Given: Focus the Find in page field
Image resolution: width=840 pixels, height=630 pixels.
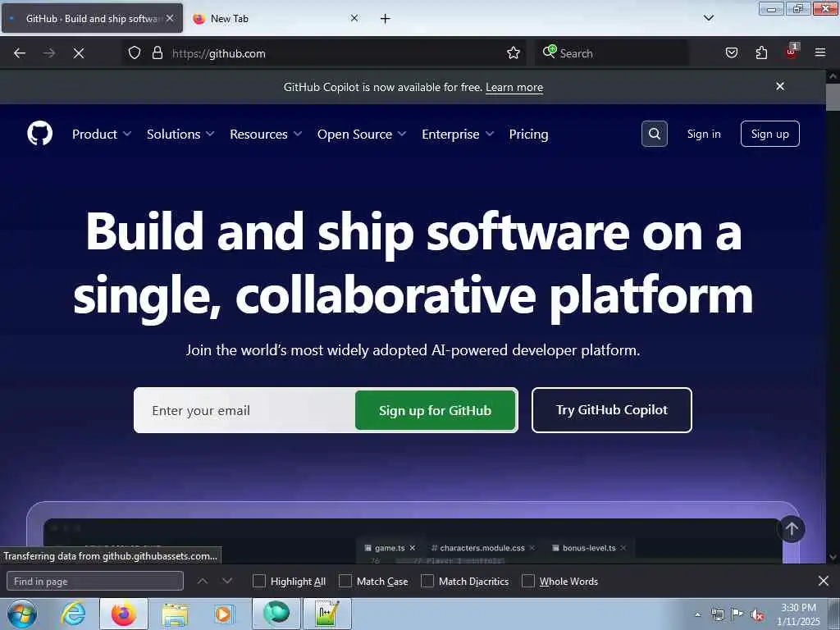Looking at the screenshot, I should coord(95,582).
